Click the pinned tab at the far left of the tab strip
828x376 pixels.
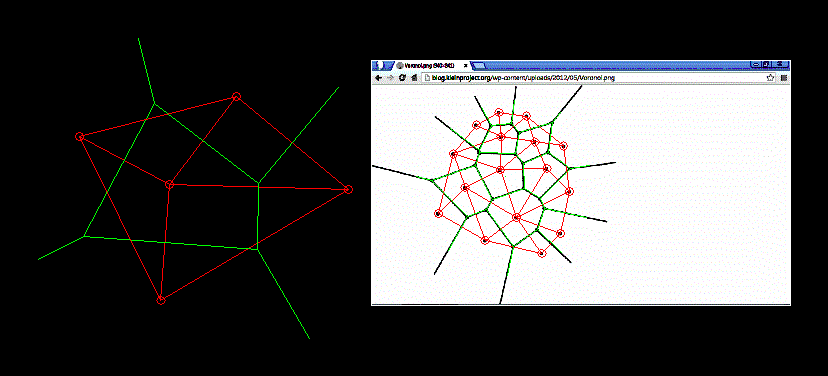[382, 65]
